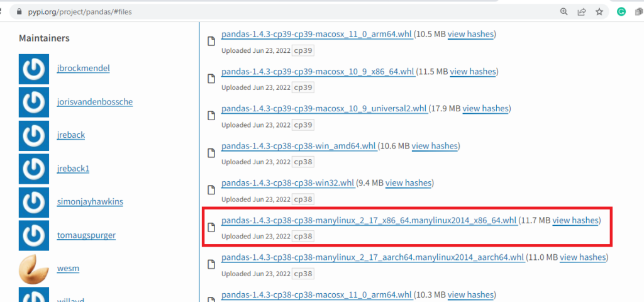Image resolution: width=644 pixels, height=302 pixels.
Task: View hashes for cp39 universal2 wheel
Action: click(x=486, y=109)
